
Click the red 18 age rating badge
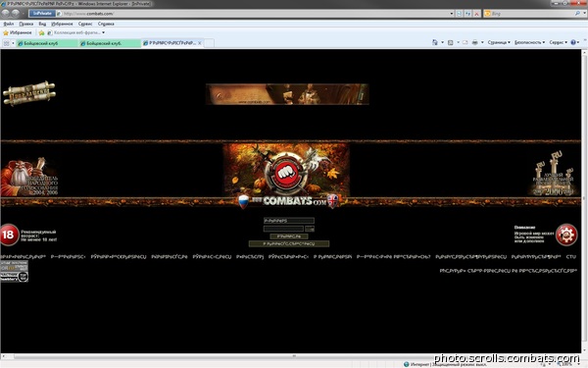(9, 235)
